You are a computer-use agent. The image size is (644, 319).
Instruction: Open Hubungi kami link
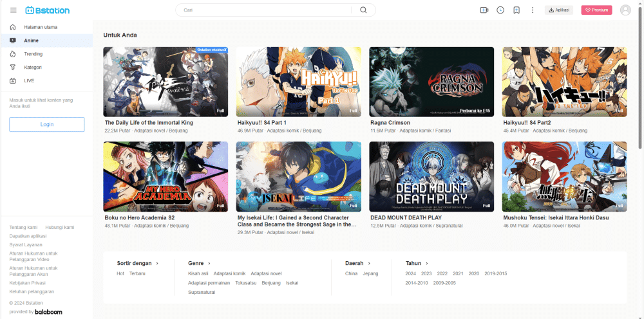[60, 227]
